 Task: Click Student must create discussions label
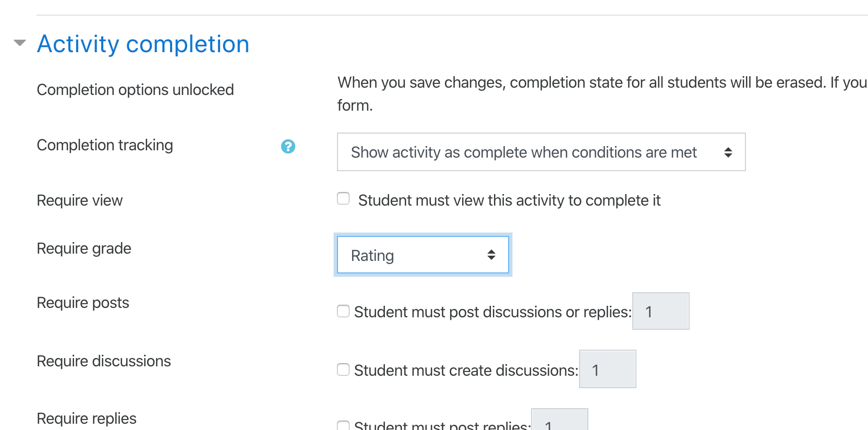(x=466, y=371)
